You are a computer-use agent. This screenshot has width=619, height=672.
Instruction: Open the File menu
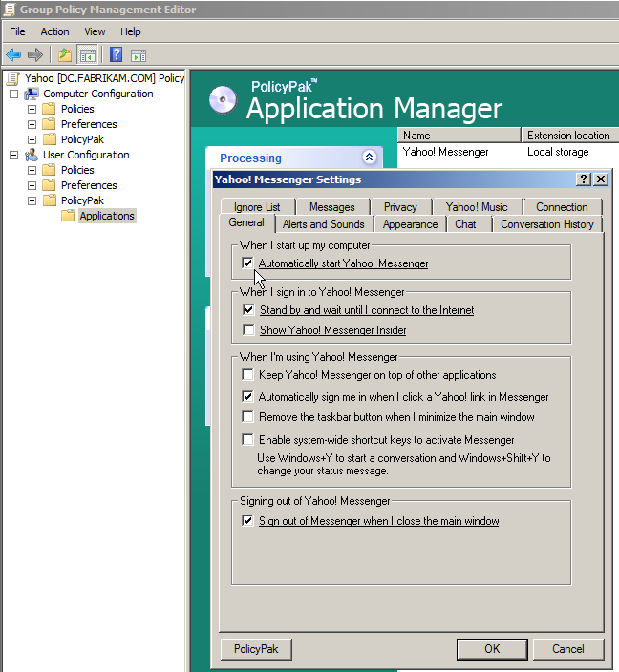click(x=17, y=31)
